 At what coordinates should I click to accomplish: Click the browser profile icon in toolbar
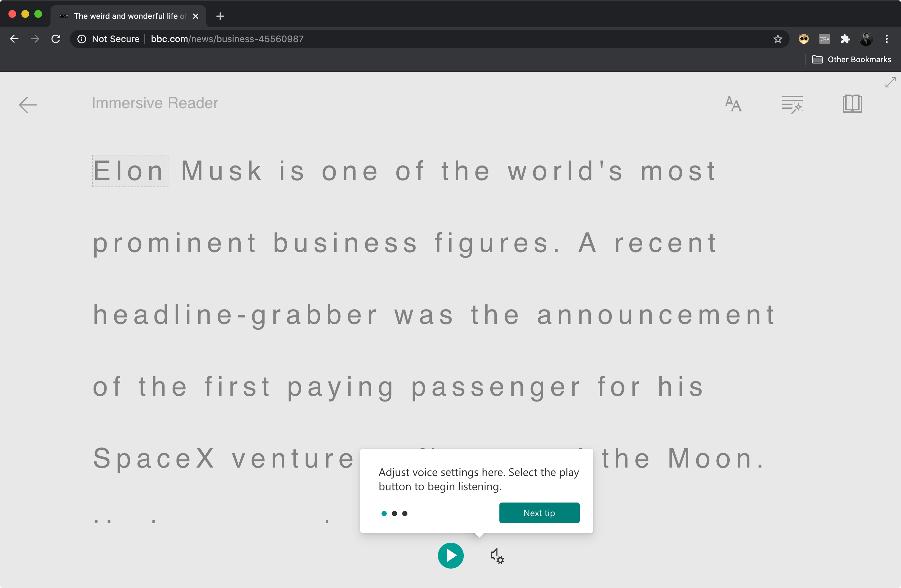point(866,40)
